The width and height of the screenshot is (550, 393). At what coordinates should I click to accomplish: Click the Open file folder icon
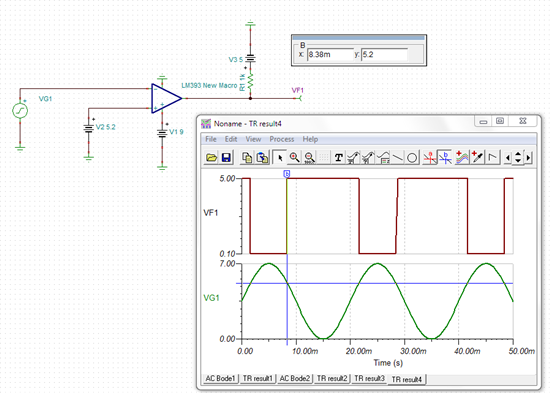tap(211, 158)
